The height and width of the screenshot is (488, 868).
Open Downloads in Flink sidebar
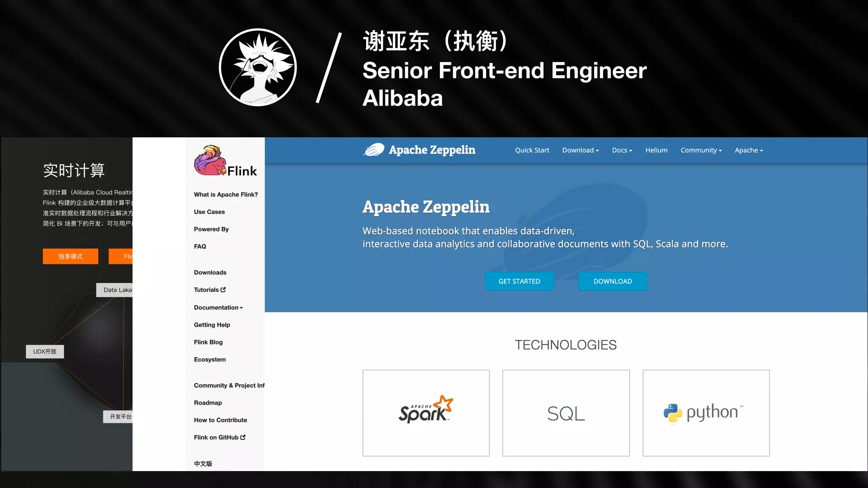pyautogui.click(x=210, y=272)
